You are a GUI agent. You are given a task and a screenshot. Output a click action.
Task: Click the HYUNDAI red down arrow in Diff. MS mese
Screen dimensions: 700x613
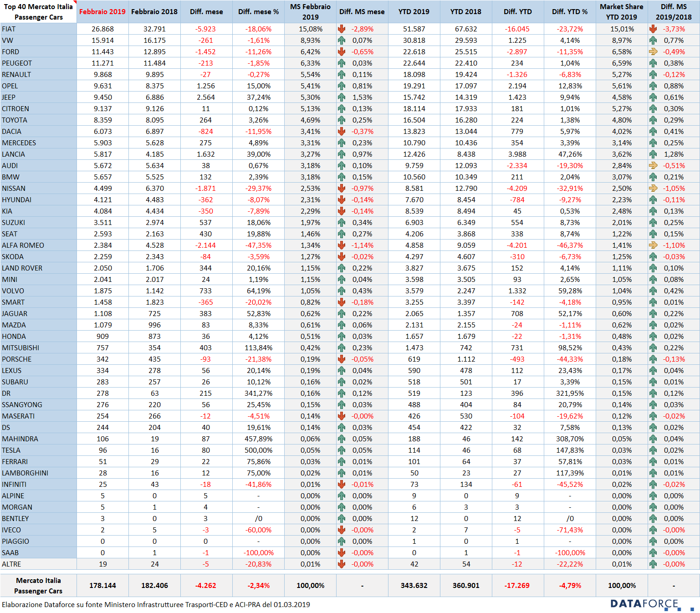pos(342,199)
